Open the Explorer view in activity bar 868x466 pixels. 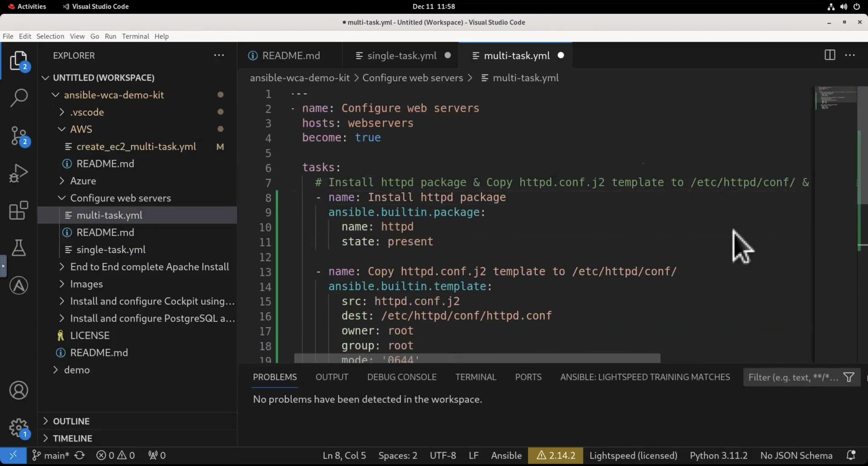tap(18, 61)
